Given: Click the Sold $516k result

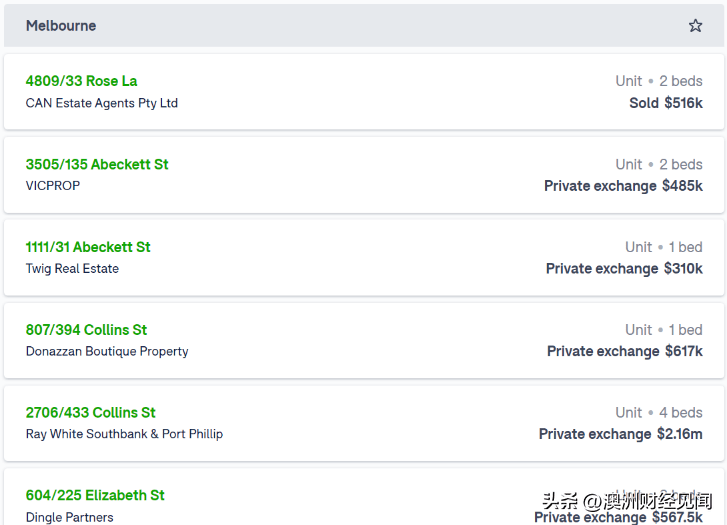Looking at the screenshot, I should pyautogui.click(x=666, y=103).
